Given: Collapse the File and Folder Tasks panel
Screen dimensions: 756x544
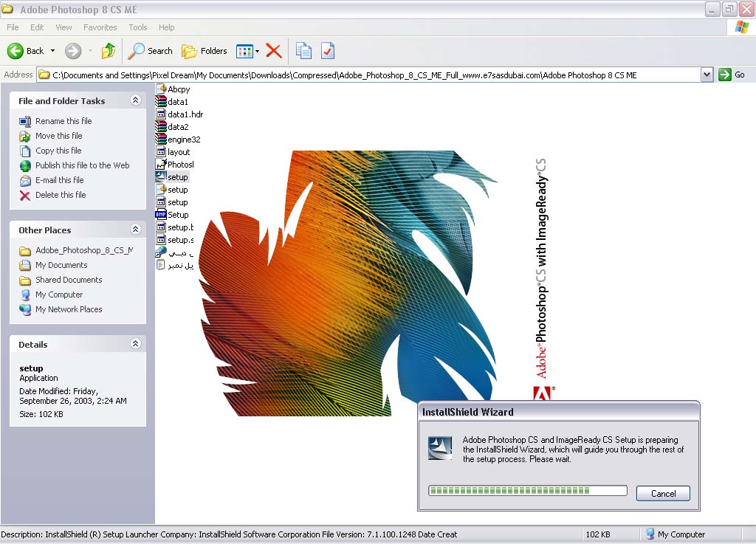Looking at the screenshot, I should (135, 100).
